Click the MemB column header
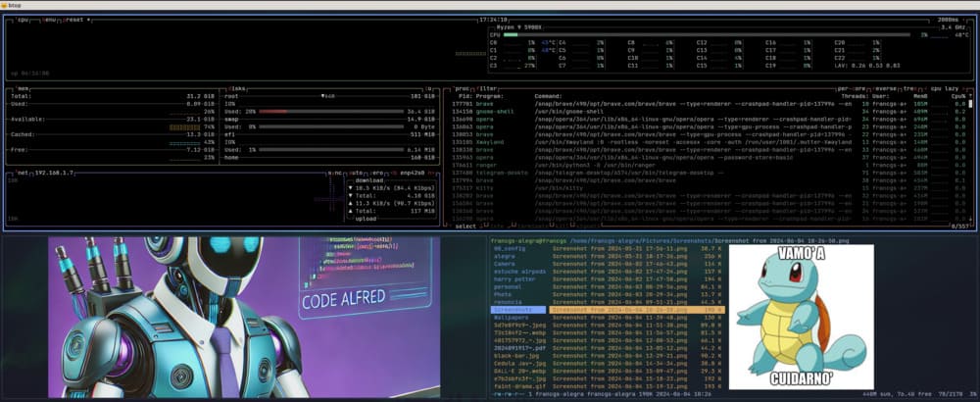This screenshot has width=980, height=402. coord(920,96)
